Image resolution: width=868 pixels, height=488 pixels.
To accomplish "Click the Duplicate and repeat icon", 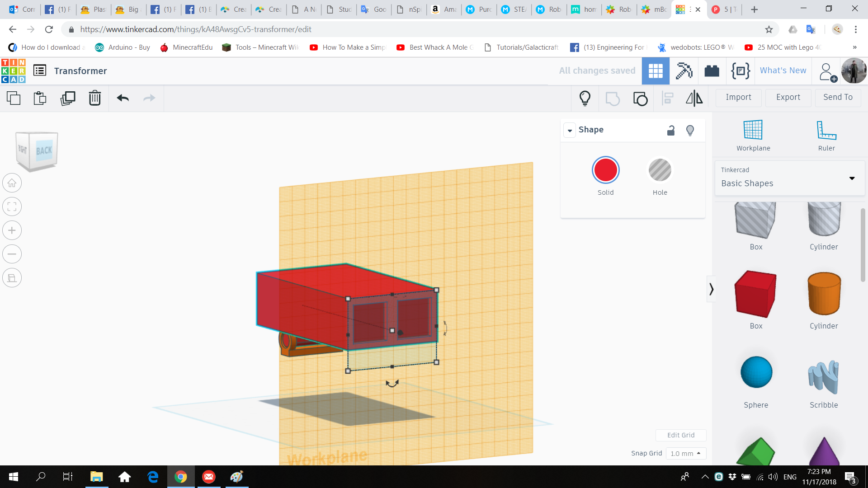I will point(68,98).
